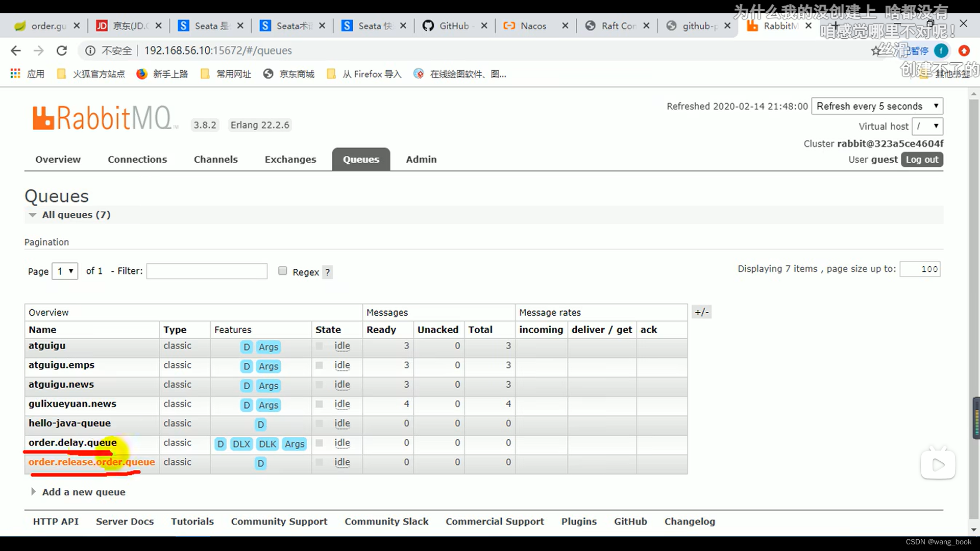980x551 pixels.
Task: Click the Exchanges tab icon
Action: [291, 160]
